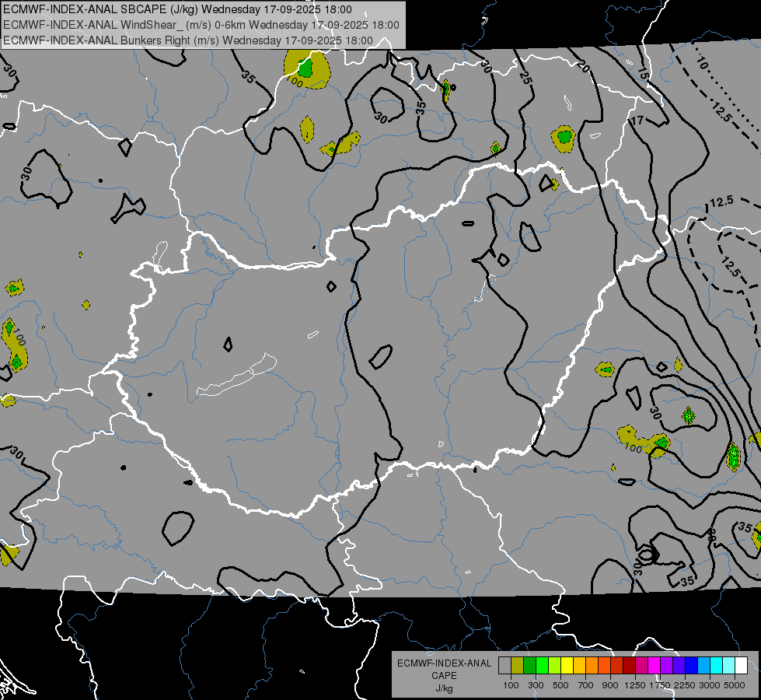
Task: Click the Lake Balaton outline on map
Action: [237, 375]
